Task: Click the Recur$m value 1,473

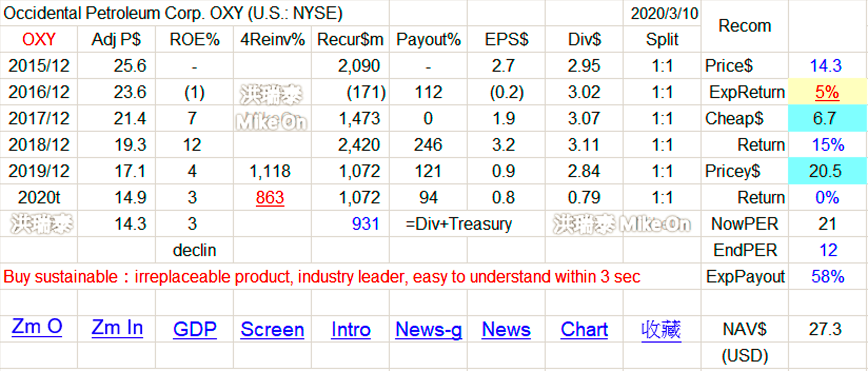Action: point(359,119)
